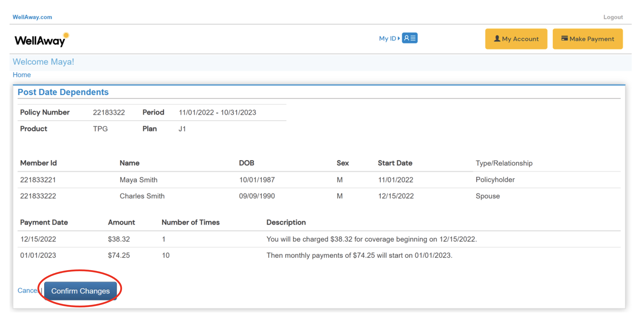Screen dimensions: 644x326
Task: Click the plan value J1
Action: [182, 129]
